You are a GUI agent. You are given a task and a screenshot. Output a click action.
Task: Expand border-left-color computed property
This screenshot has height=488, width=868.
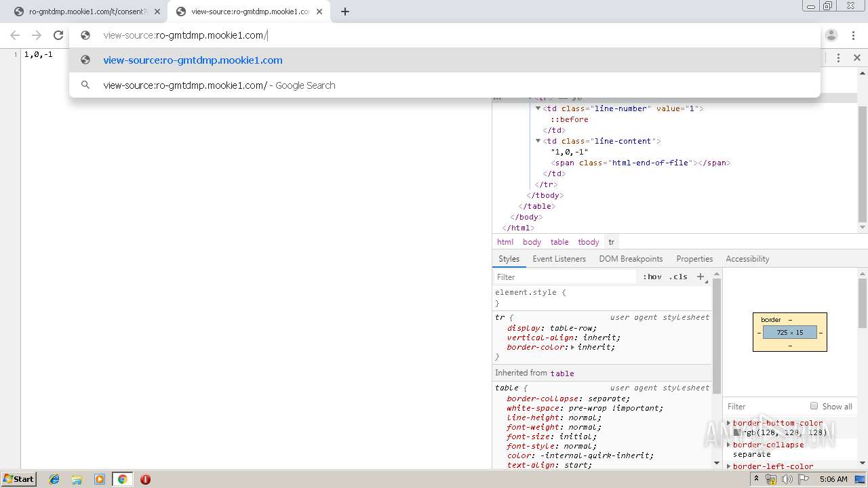(x=729, y=466)
